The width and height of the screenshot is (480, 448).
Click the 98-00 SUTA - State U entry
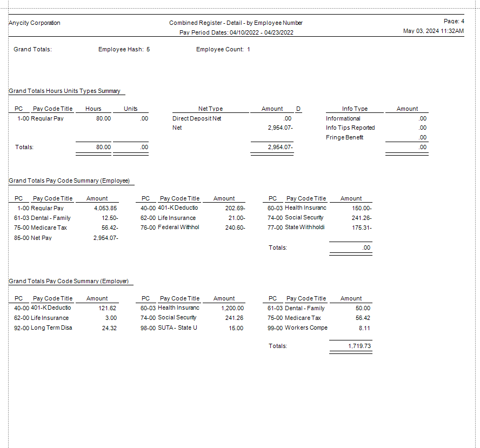(x=169, y=328)
